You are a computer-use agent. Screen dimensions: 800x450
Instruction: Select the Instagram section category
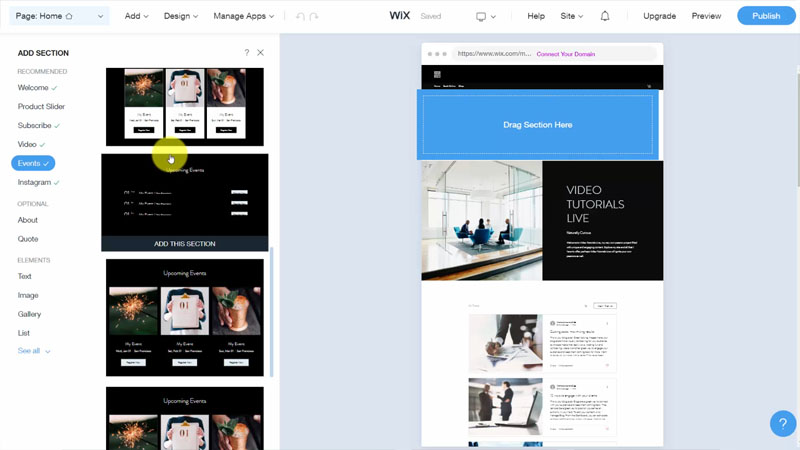pos(34,183)
